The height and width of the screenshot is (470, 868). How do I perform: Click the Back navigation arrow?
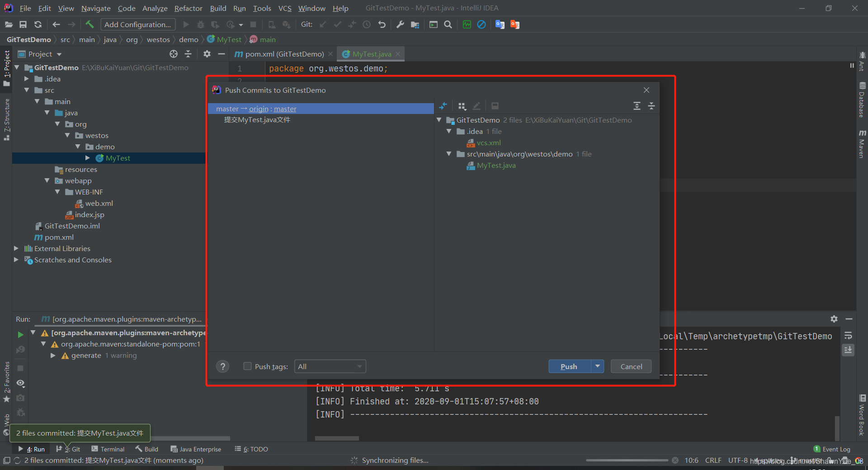[56, 24]
